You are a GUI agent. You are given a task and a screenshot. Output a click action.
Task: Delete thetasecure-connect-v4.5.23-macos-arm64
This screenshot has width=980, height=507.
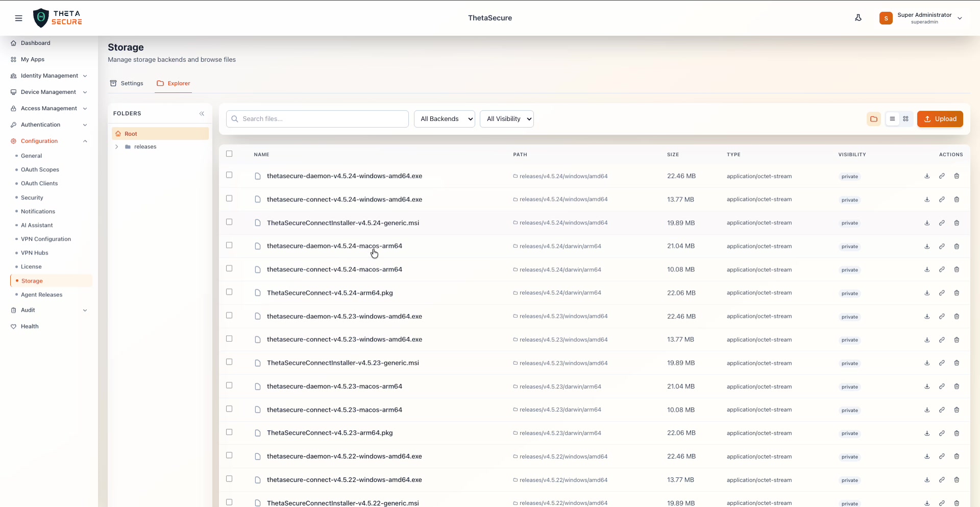pos(957,410)
